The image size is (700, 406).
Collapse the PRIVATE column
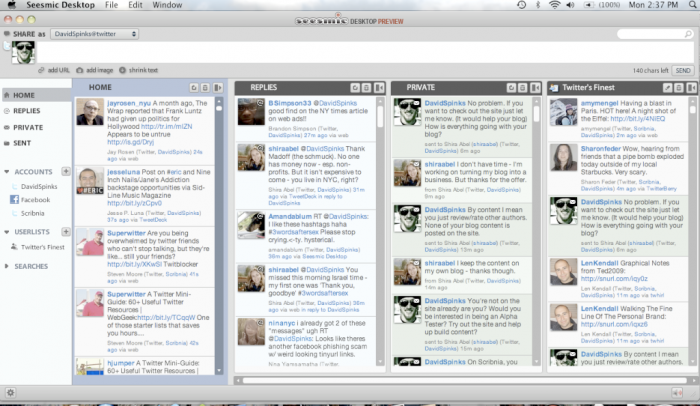[x=535, y=88]
